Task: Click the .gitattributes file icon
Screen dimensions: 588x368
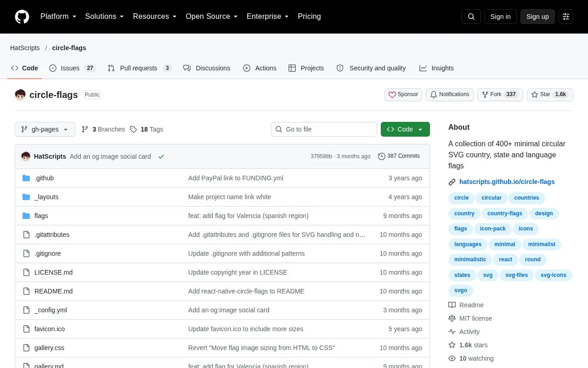Action: pyautogui.click(x=26, y=235)
